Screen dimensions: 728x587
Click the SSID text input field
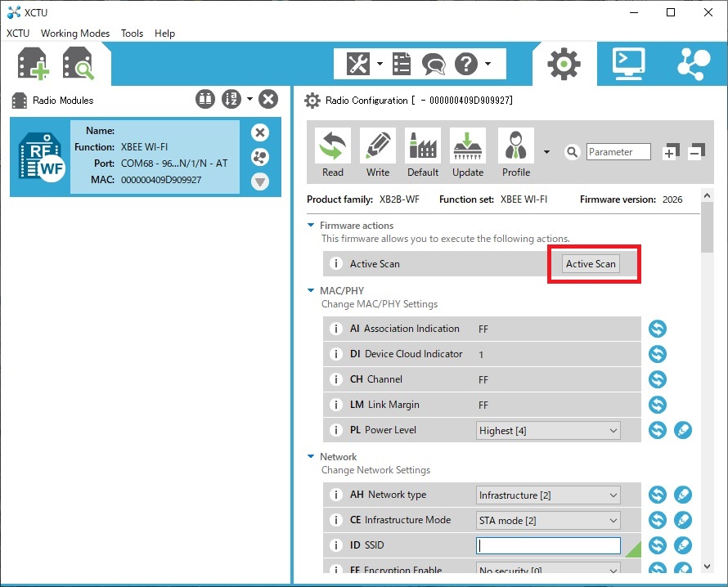coord(548,545)
